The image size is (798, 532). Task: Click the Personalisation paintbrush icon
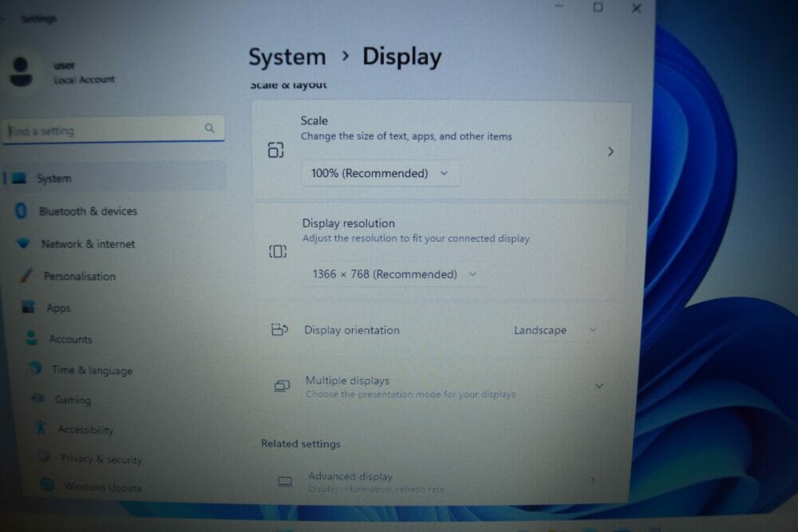tap(26, 276)
